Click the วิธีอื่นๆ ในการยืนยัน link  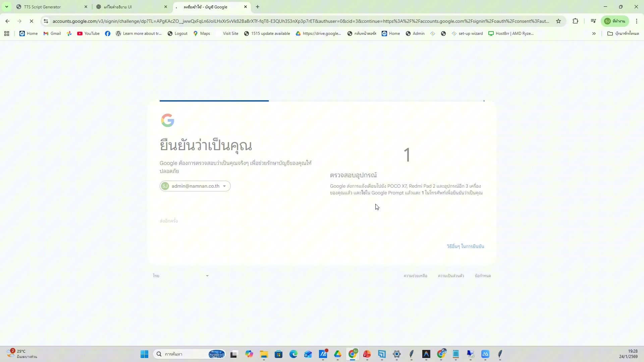465,246
